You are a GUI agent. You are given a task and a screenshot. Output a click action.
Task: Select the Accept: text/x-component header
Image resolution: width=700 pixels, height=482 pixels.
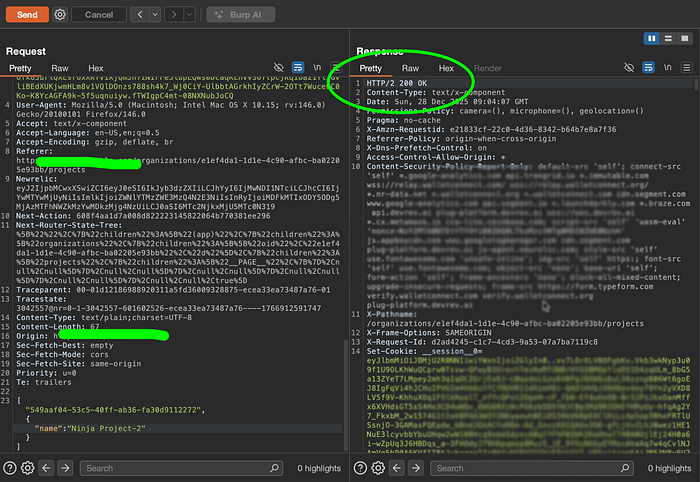coord(71,124)
